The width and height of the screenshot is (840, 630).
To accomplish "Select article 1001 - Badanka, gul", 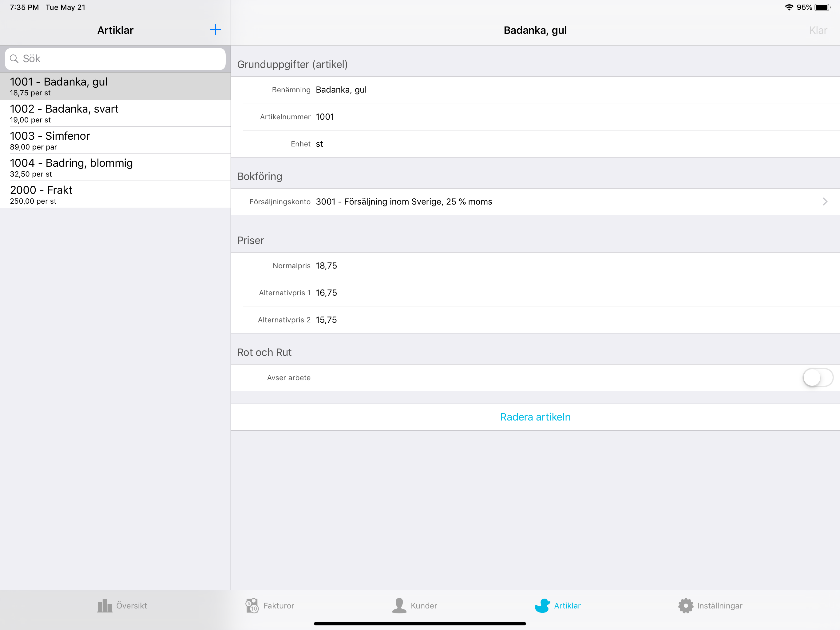I will click(x=115, y=86).
